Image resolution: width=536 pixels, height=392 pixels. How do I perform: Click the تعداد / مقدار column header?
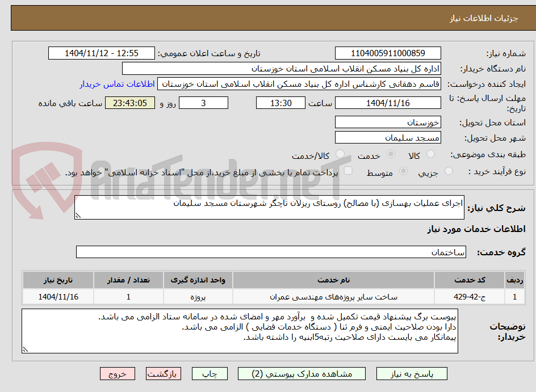[x=128, y=280]
